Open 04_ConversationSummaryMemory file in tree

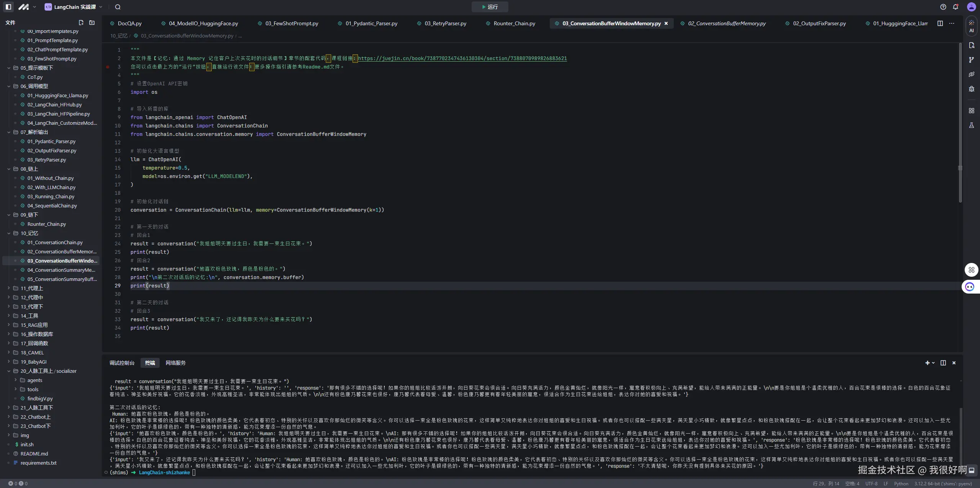[x=61, y=270]
